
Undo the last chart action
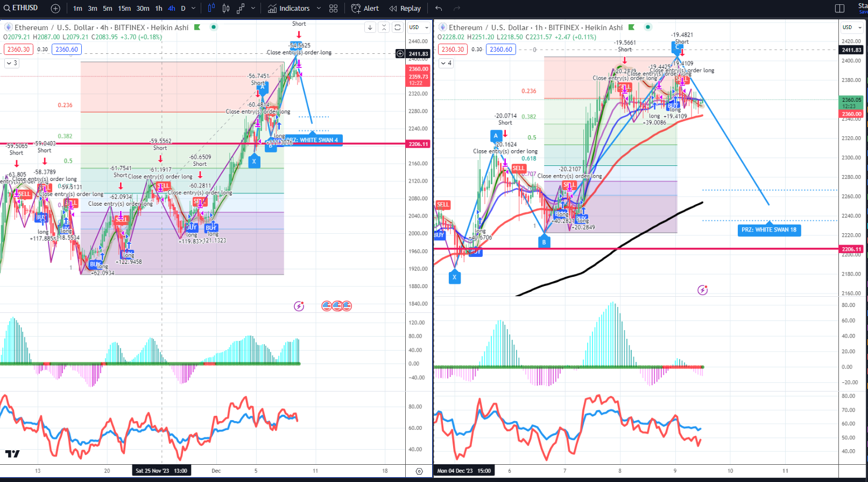[x=439, y=8]
